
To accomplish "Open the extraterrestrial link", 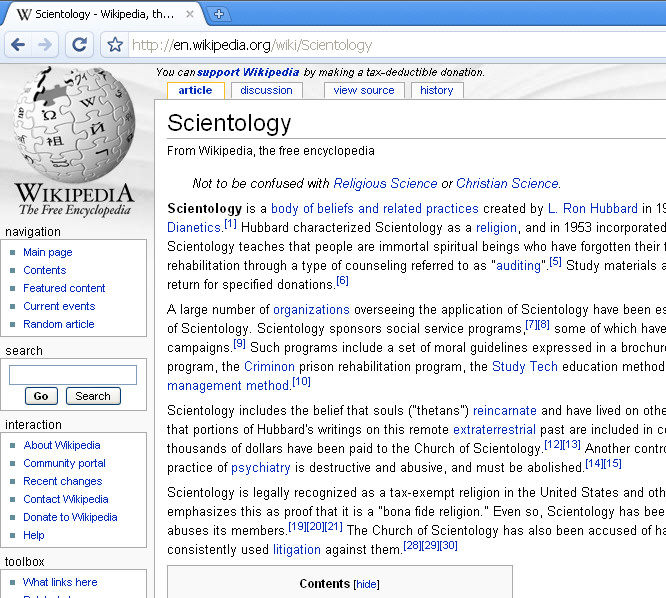I will click(x=494, y=430).
